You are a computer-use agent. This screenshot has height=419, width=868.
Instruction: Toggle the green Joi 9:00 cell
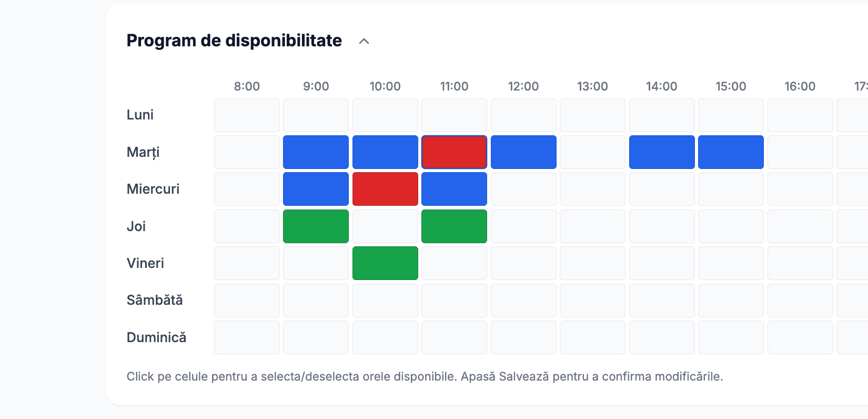[x=316, y=226]
